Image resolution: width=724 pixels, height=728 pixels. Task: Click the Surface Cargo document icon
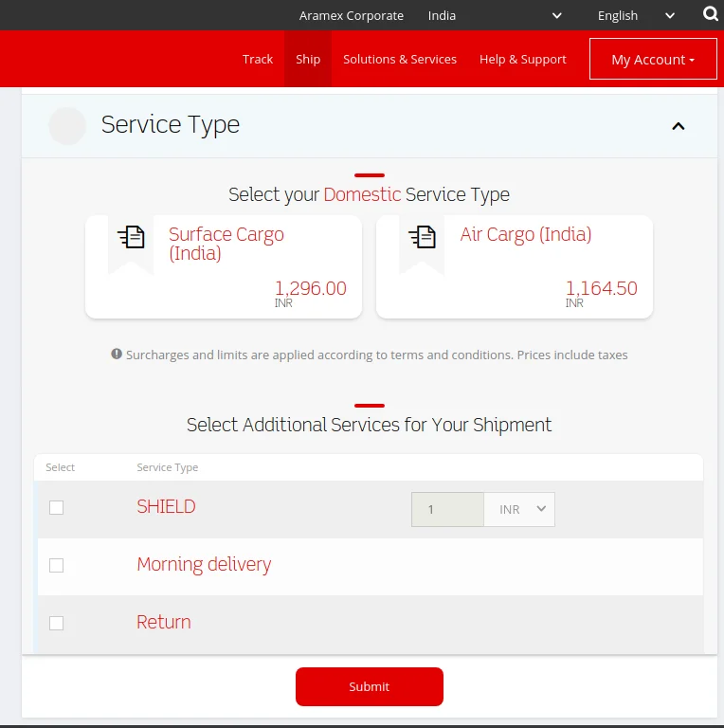[x=131, y=237]
